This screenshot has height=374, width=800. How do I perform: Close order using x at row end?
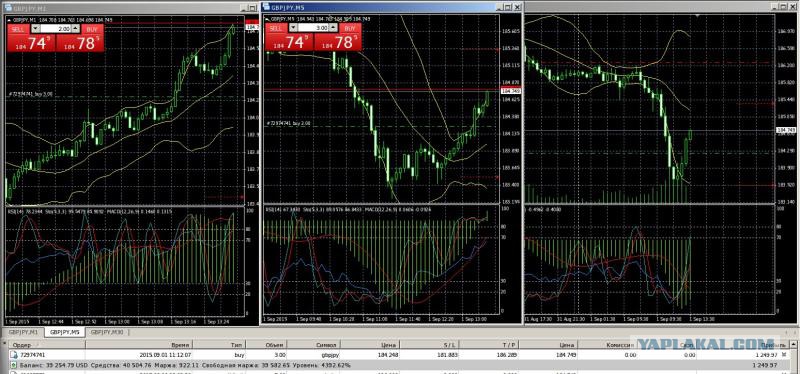784,354
